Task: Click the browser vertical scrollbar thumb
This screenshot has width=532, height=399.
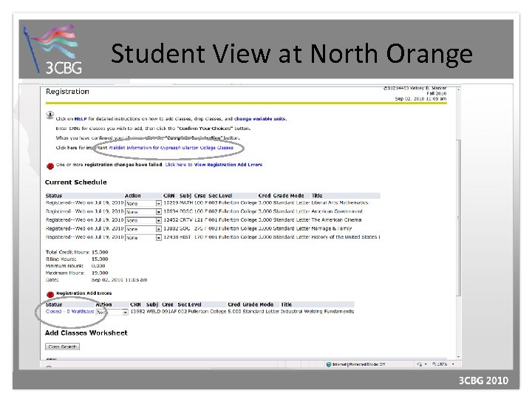Action: (x=458, y=217)
